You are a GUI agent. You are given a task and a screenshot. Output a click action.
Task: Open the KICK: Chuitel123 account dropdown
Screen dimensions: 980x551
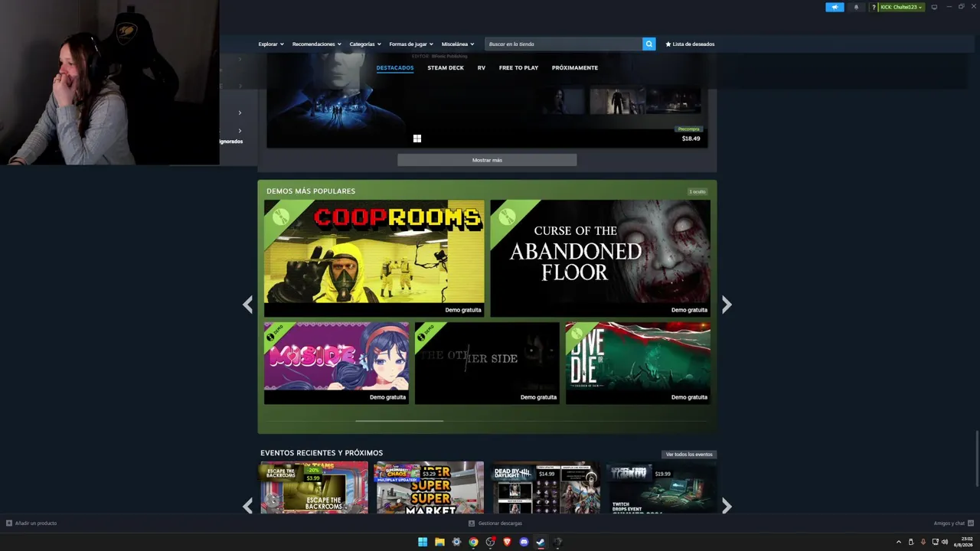901,7
